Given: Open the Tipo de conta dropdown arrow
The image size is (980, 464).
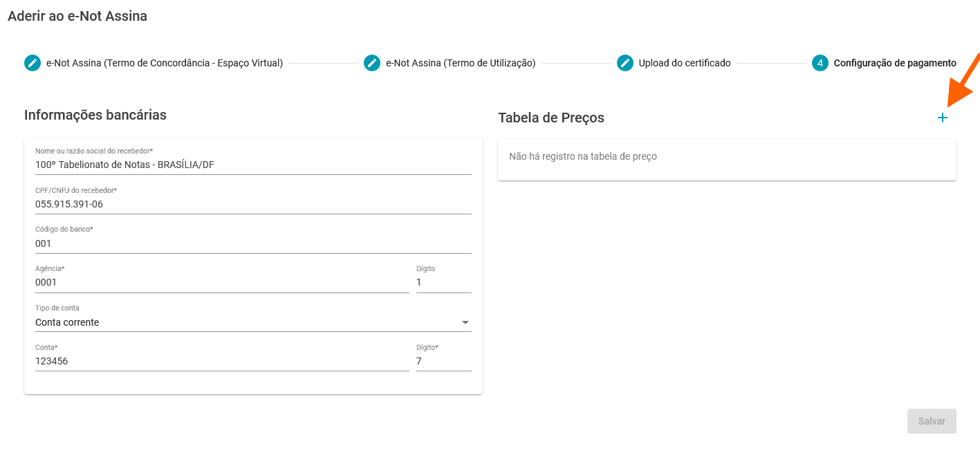Looking at the screenshot, I should [x=465, y=322].
